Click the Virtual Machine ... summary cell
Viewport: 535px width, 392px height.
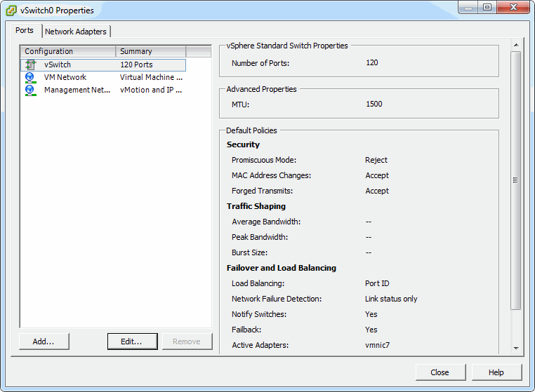click(x=151, y=77)
